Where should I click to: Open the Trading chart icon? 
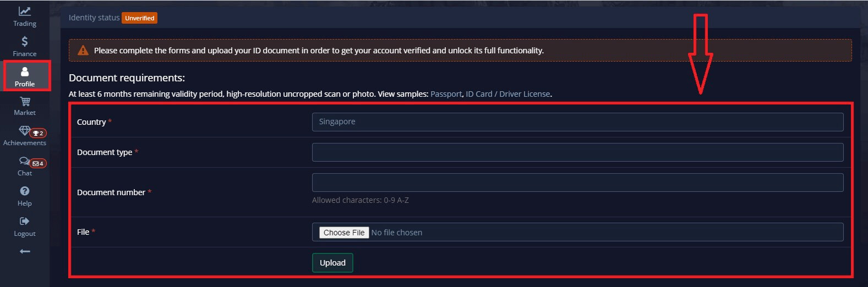point(25,12)
